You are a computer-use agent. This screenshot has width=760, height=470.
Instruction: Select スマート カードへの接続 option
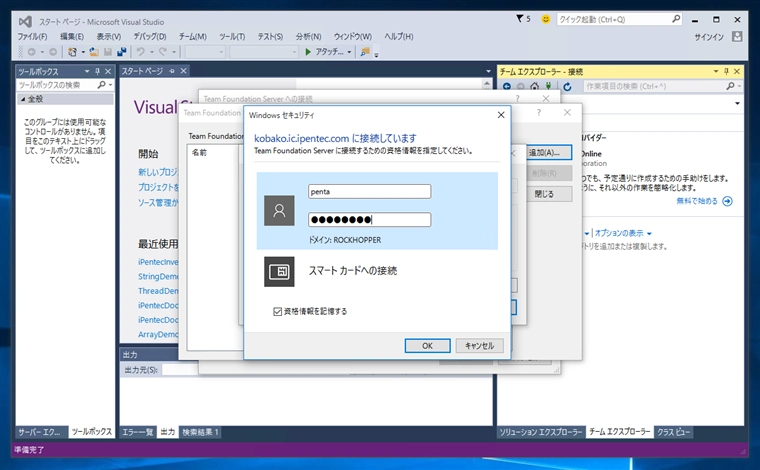coord(353,271)
